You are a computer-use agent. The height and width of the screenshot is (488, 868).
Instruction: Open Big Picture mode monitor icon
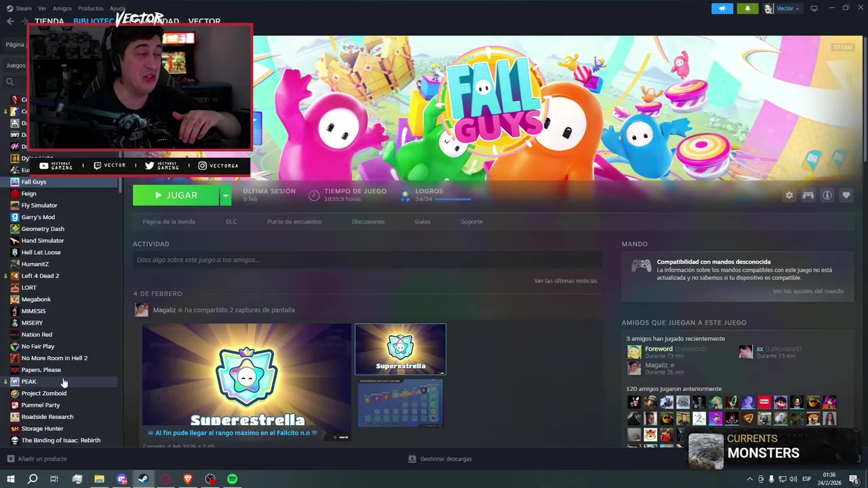pos(814,8)
